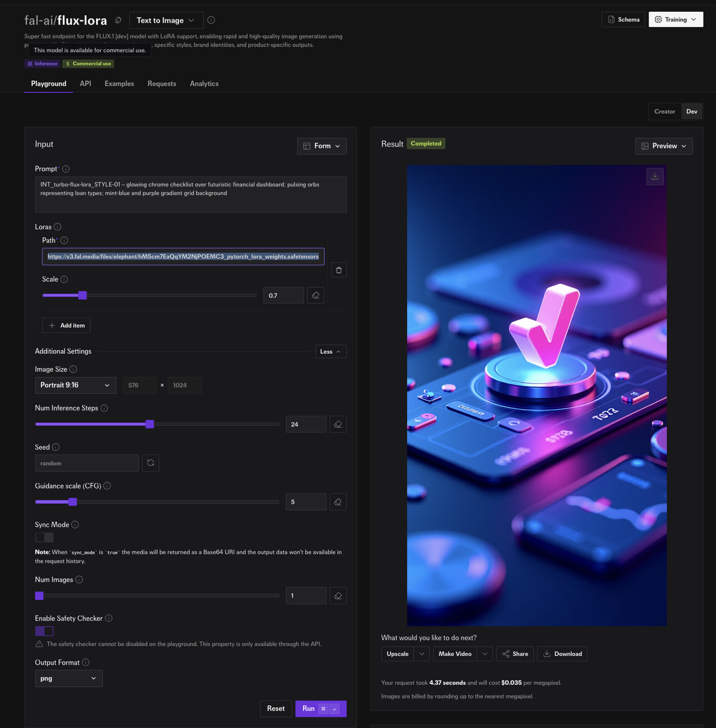Toggle the Sync Mode switch
The image size is (716, 728).
click(x=44, y=537)
